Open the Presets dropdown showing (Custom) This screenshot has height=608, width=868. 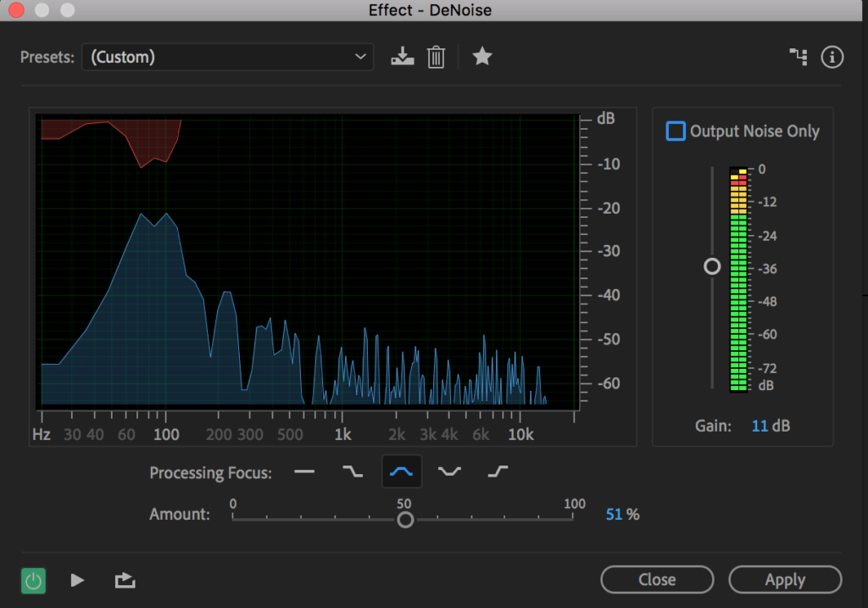227,57
